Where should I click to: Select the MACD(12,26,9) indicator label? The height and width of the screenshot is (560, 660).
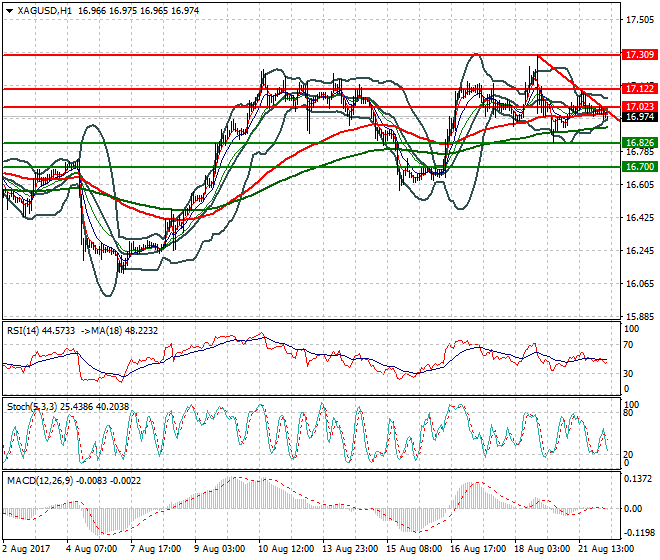pyautogui.click(x=38, y=481)
